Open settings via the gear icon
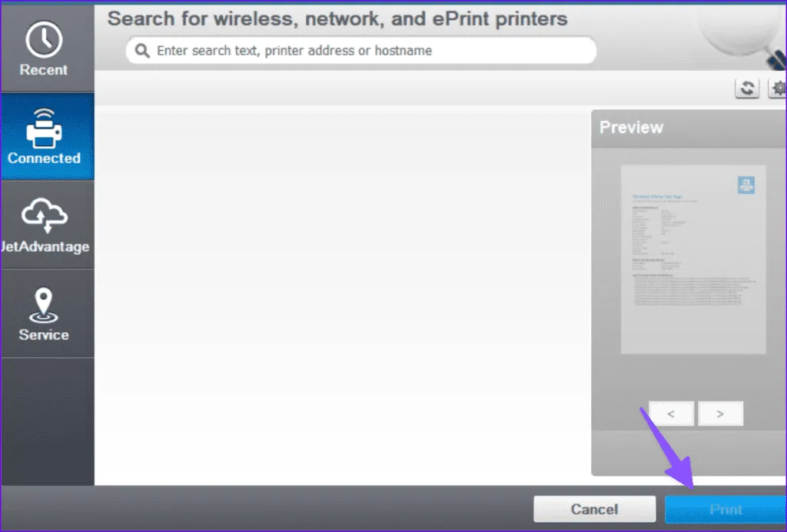 tap(778, 88)
